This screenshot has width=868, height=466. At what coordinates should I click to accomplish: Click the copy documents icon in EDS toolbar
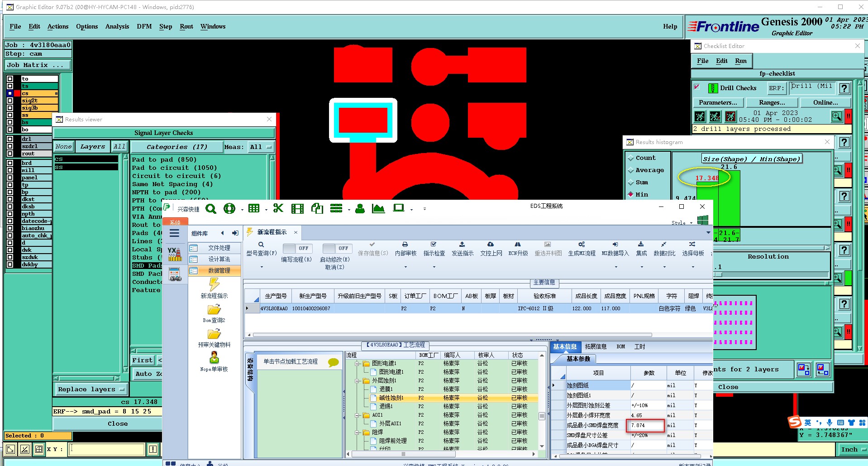(x=317, y=208)
